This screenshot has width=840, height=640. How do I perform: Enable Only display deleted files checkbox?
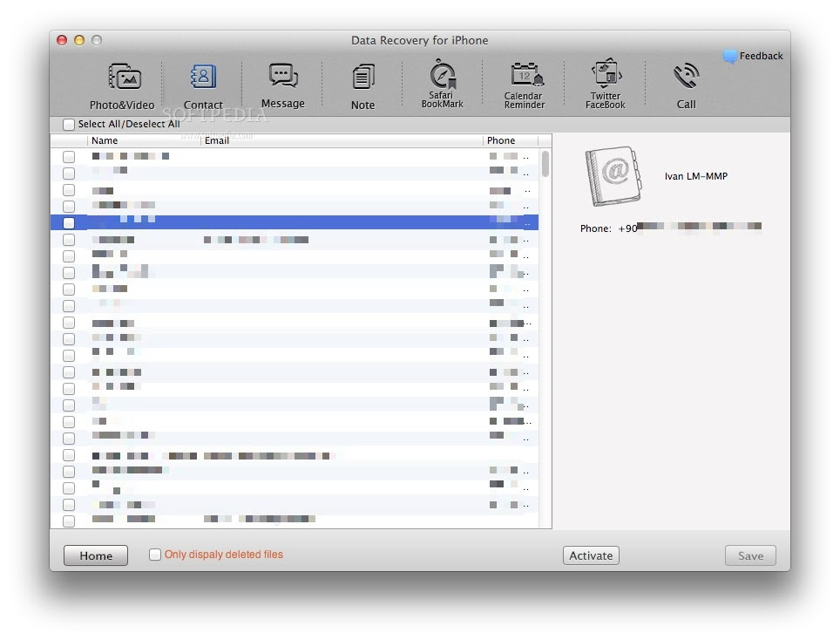(x=155, y=555)
